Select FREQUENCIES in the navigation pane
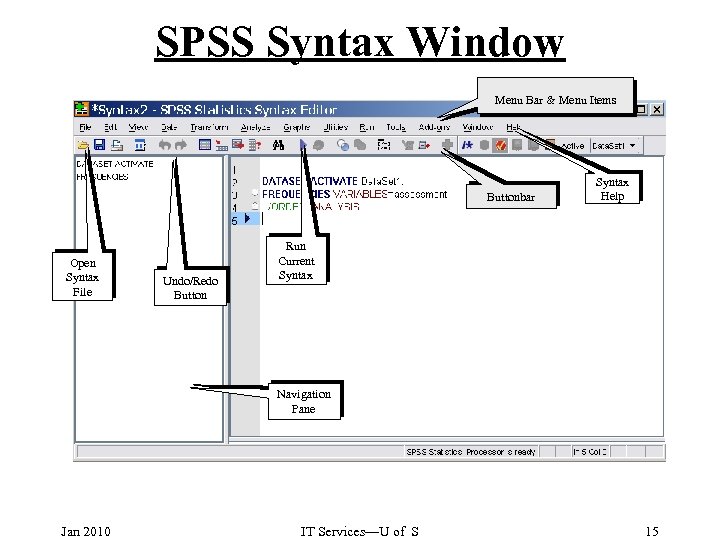The width and height of the screenshot is (720, 540). pyautogui.click(x=102, y=177)
